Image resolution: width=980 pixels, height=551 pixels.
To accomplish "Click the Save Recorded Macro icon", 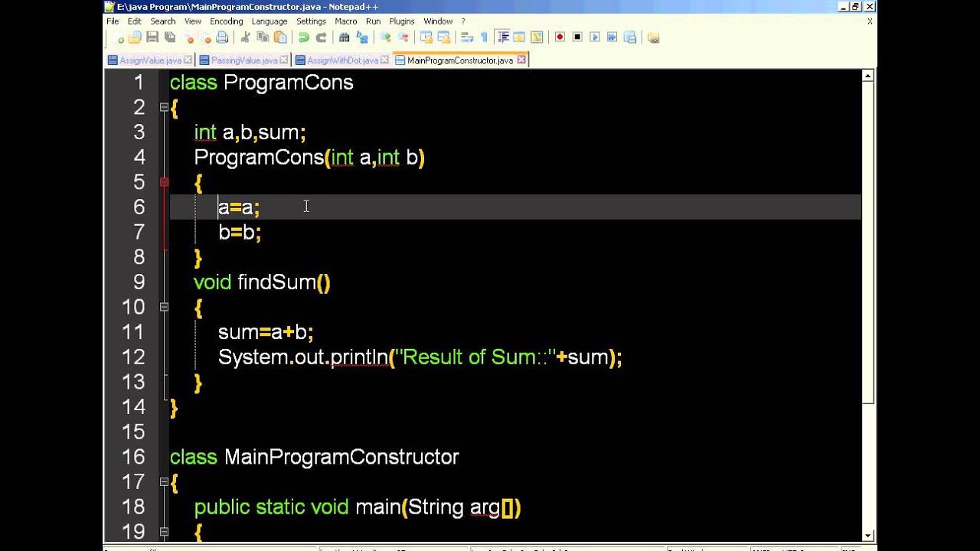I will 630,37.
